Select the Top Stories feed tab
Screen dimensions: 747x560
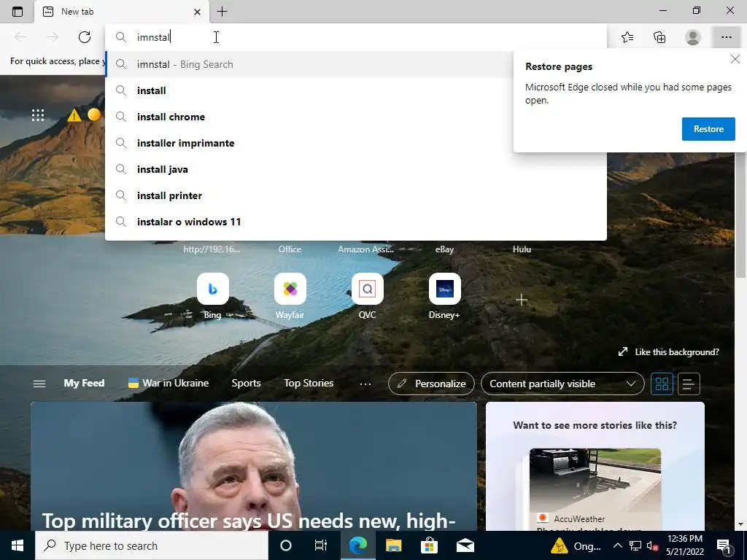[309, 383]
